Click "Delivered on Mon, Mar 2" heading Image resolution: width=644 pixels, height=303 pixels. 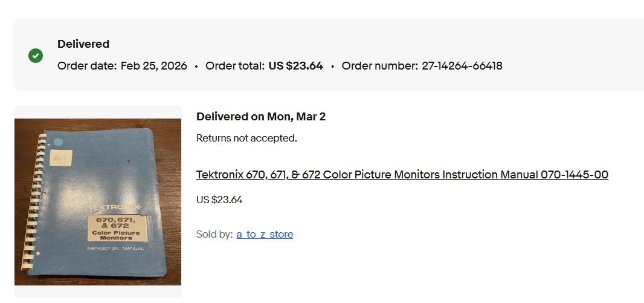[x=261, y=117]
